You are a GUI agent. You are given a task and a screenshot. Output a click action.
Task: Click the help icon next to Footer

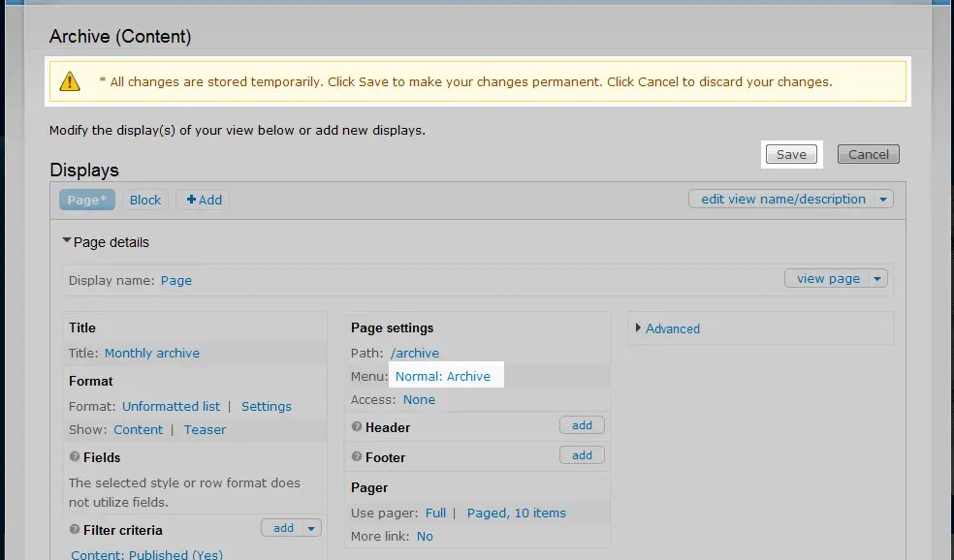360,457
